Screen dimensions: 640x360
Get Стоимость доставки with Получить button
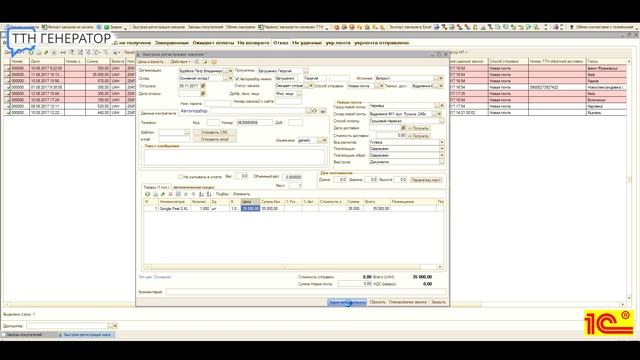(x=418, y=136)
